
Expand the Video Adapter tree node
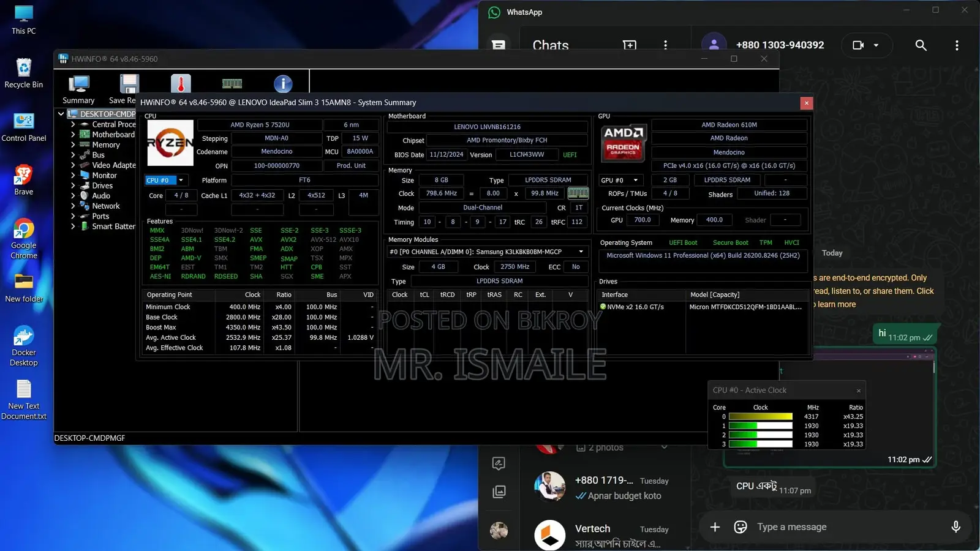[73, 165]
